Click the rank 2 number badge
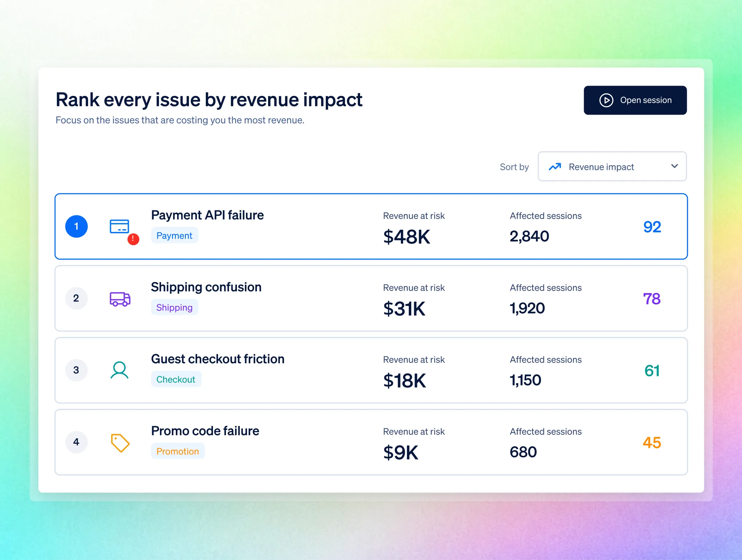The width and height of the screenshot is (742, 560). pyautogui.click(x=76, y=298)
